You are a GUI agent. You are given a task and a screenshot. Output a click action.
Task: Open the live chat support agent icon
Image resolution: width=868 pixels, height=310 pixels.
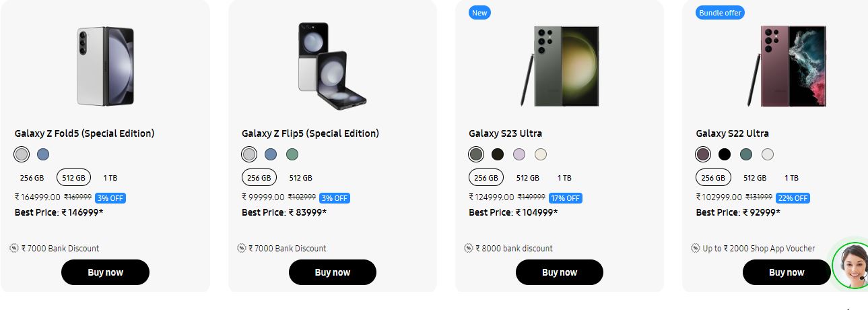[x=850, y=266]
